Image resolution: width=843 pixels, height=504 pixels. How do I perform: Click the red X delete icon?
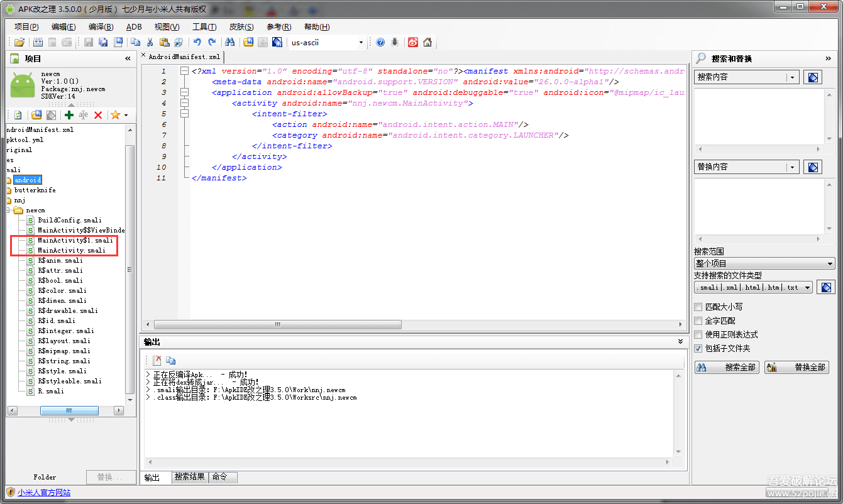pyautogui.click(x=98, y=115)
